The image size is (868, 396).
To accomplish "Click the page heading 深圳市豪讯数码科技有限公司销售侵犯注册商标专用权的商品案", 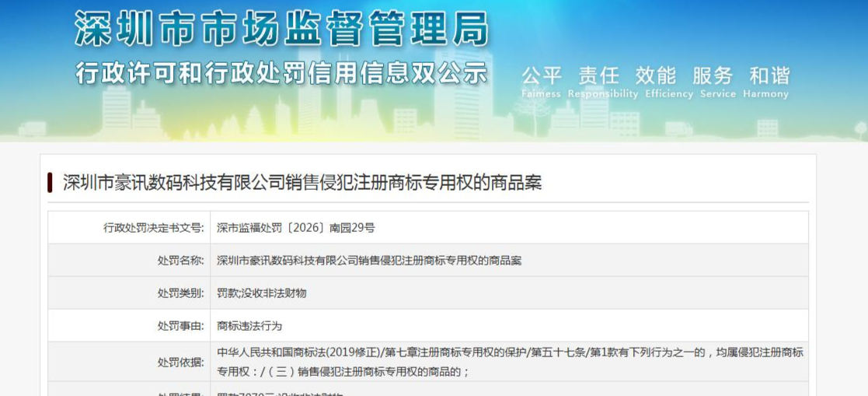I will click(302, 182).
